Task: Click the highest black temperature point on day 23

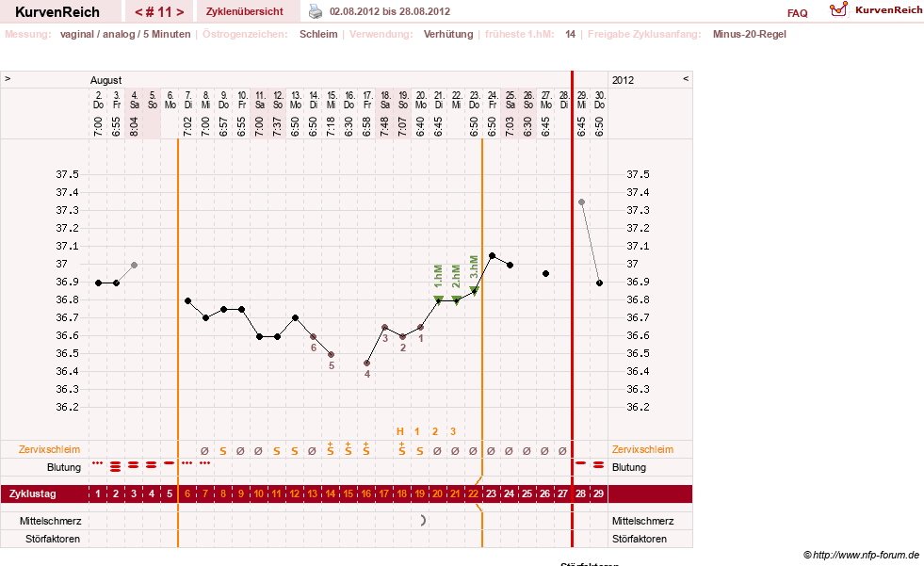Action: click(x=492, y=255)
